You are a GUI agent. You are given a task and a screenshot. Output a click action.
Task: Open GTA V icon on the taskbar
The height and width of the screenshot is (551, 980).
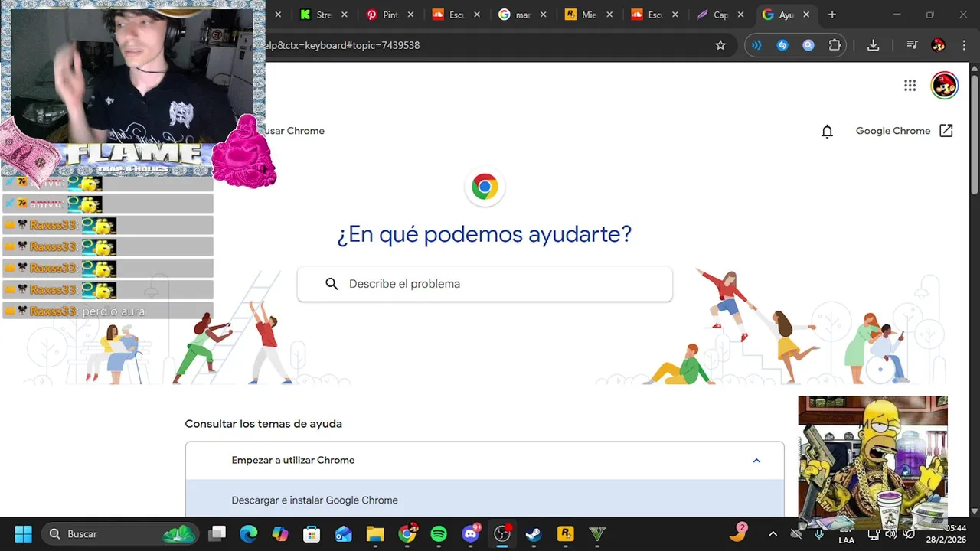(x=597, y=533)
